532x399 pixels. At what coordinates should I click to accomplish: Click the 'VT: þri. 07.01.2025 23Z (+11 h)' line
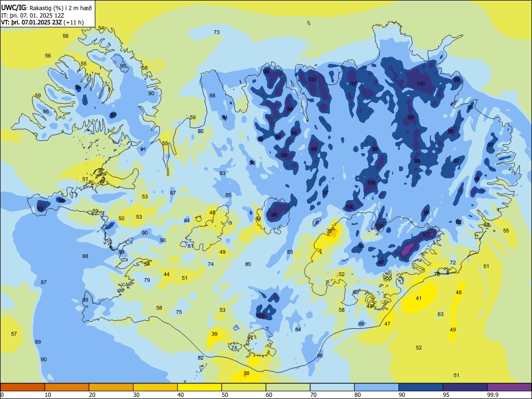click(x=43, y=22)
